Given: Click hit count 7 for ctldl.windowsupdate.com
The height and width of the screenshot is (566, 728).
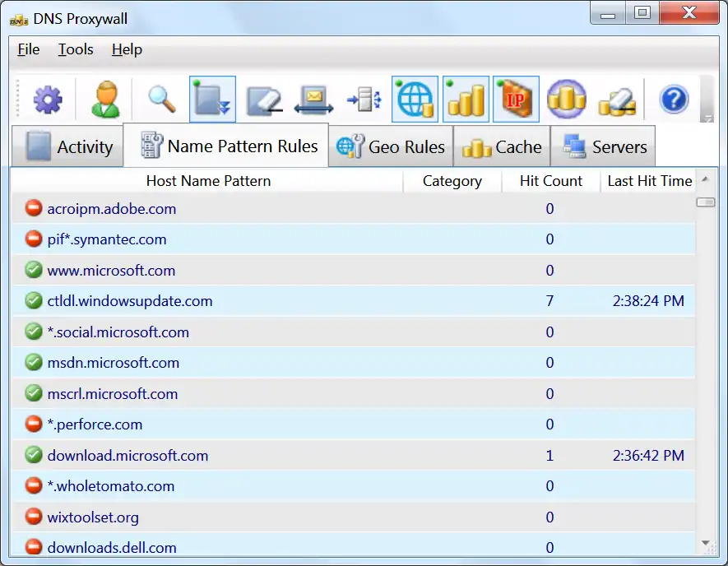Looking at the screenshot, I should [549, 301].
